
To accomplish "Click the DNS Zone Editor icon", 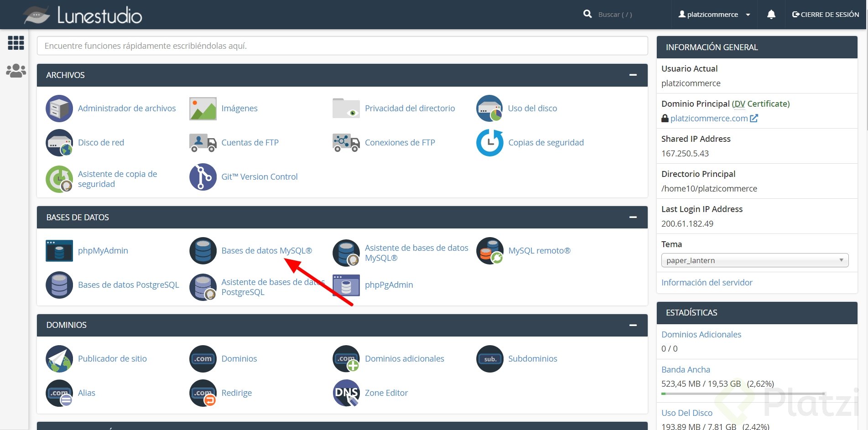I will (x=346, y=393).
